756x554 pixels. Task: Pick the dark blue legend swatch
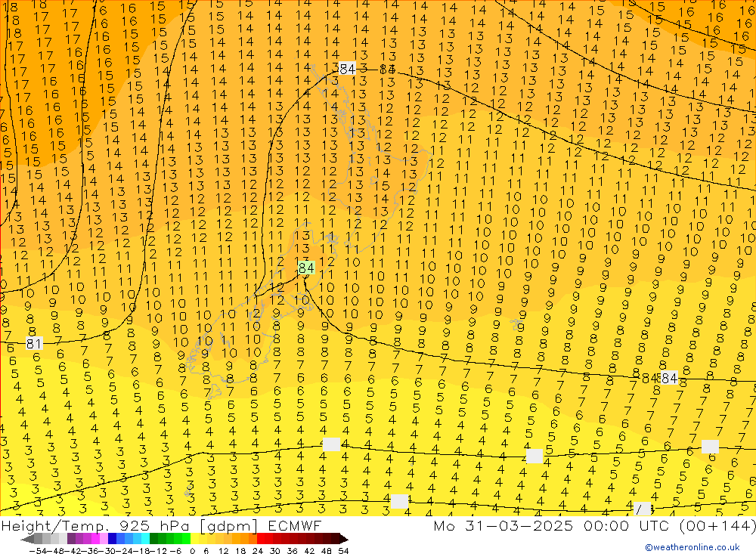coord(113,539)
